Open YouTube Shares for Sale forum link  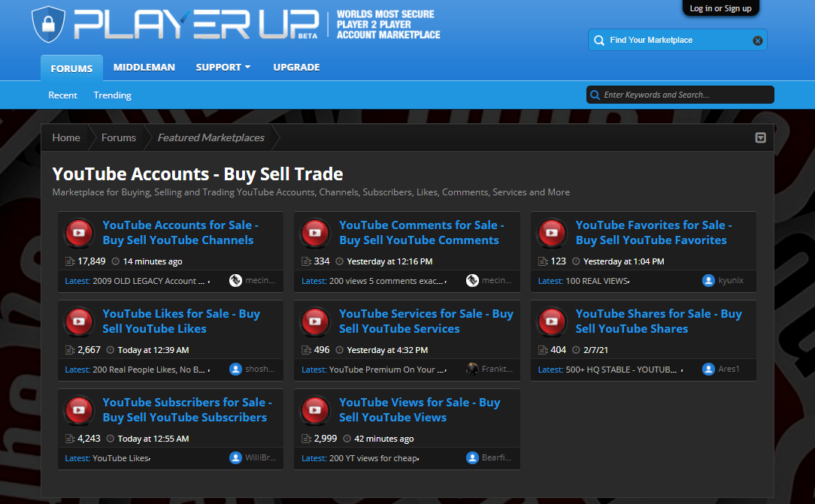[x=659, y=321]
